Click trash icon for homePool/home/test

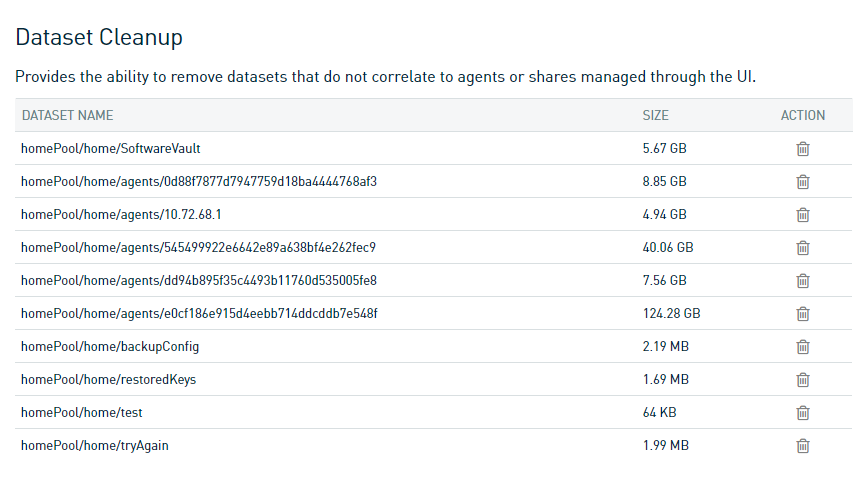coord(802,413)
